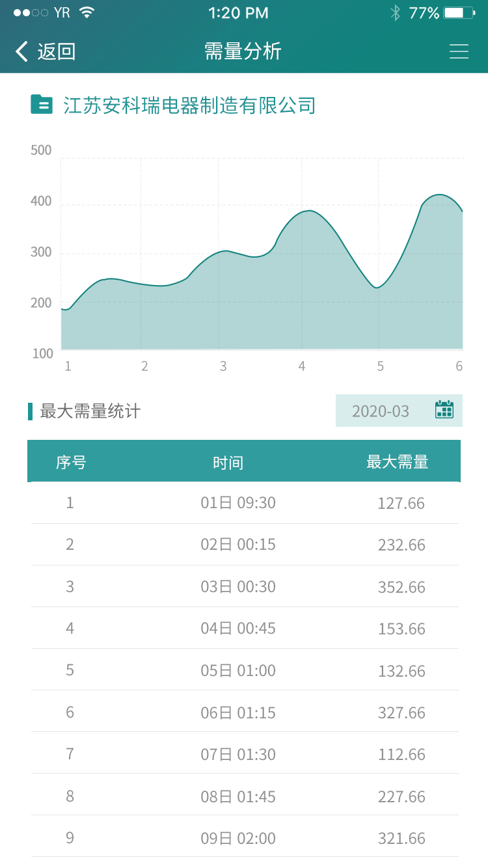
Task: Tap the 最大需量 column header
Action: click(397, 462)
